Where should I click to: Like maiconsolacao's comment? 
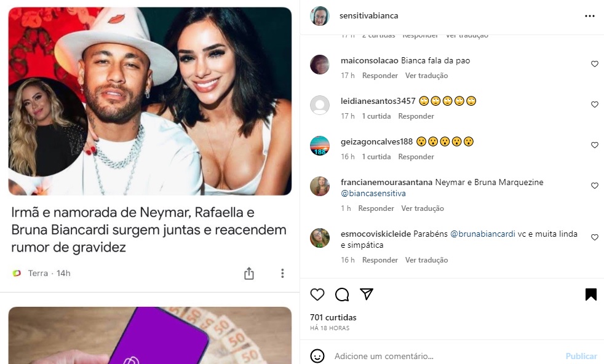coord(594,64)
